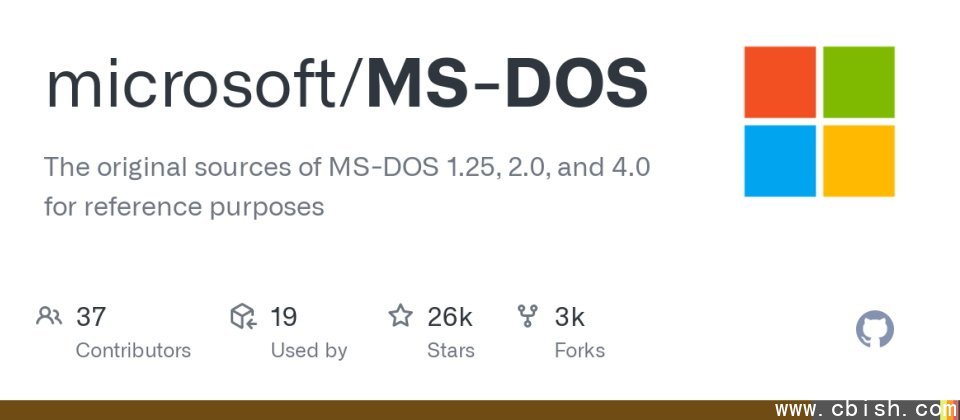This screenshot has width=960, height=420.
Task: Click the Forks branch icon
Action: coord(527,316)
